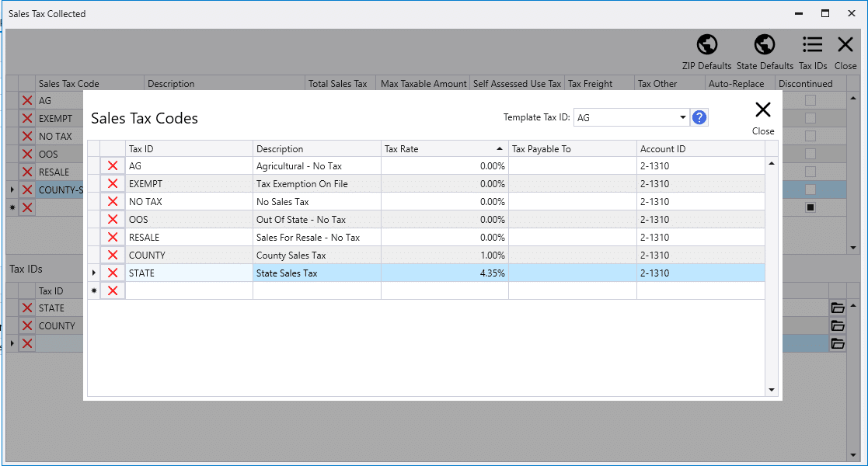Close the Sales Tax Codes dialog
Image resolution: width=868 pixels, height=466 pixels.
coord(762,110)
